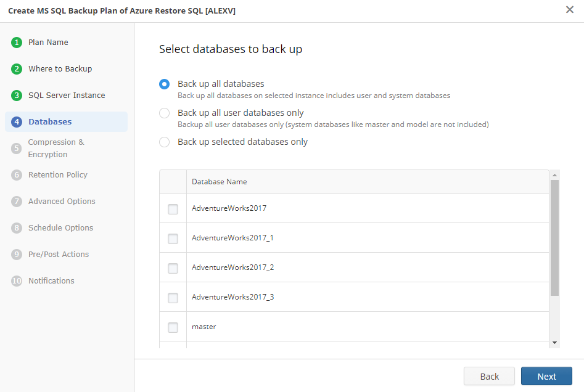The image size is (584, 392).
Task: Check the AdventureWorks2017_2 database checkbox
Action: pyautogui.click(x=173, y=268)
